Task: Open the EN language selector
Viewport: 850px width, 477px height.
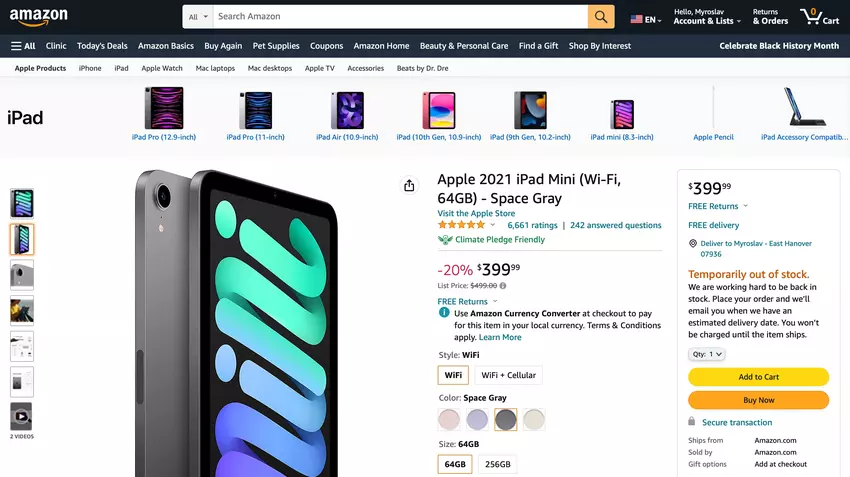Action: 645,19
